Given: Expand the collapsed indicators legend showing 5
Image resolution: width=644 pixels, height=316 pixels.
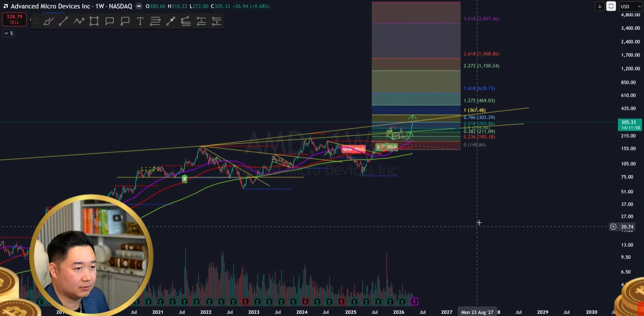Looking at the screenshot, I should tap(8, 33).
